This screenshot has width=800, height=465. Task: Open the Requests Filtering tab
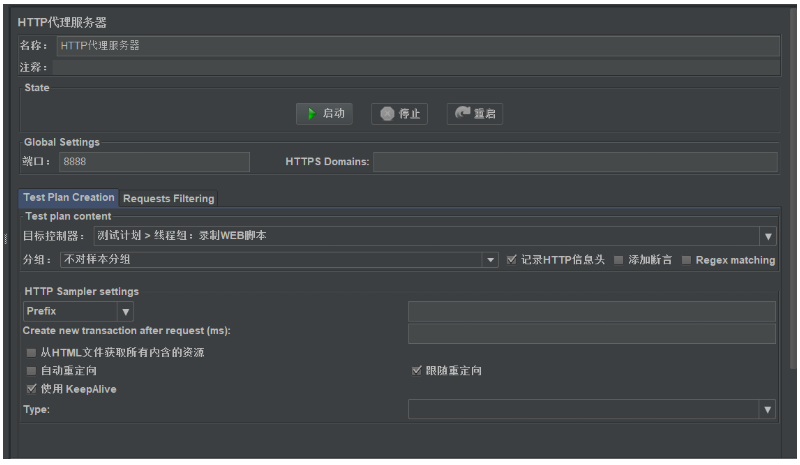[168, 198]
